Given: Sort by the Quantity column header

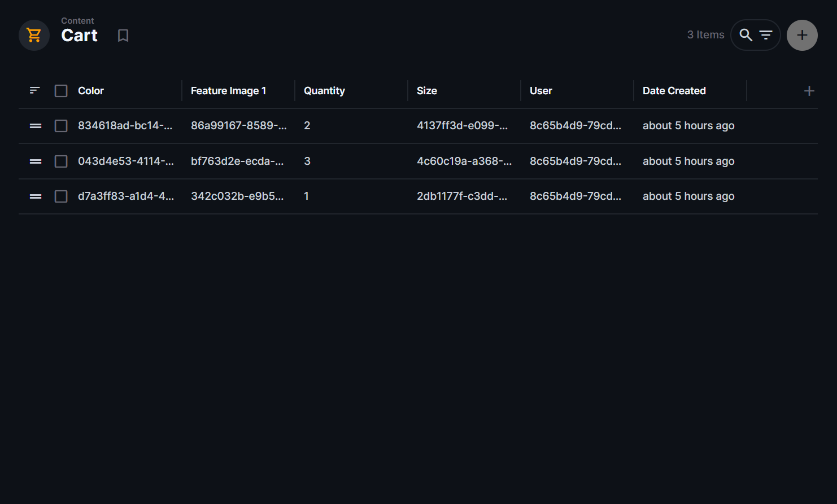Looking at the screenshot, I should point(324,90).
